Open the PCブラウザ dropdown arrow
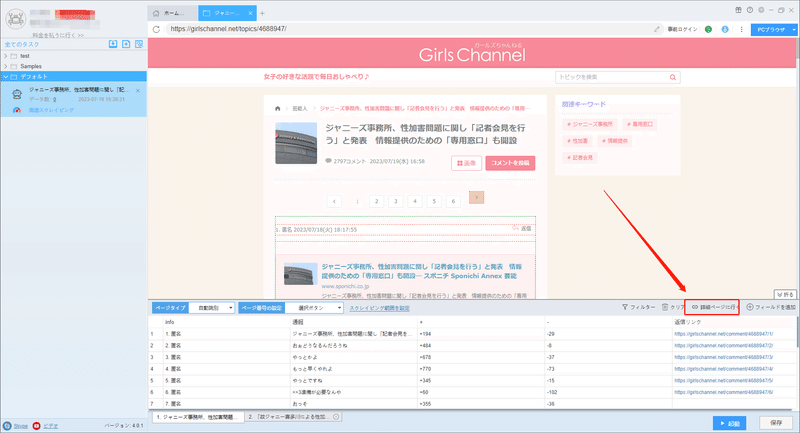Screen dimensions: 800x433 click(x=794, y=30)
